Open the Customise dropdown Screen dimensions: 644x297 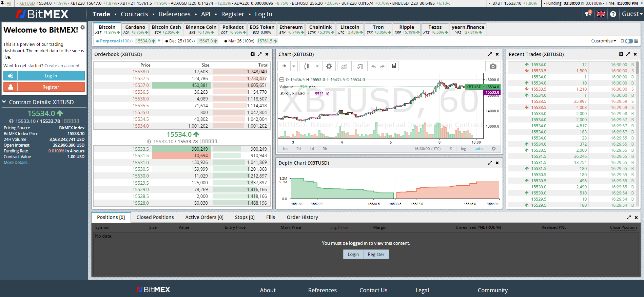(x=604, y=41)
